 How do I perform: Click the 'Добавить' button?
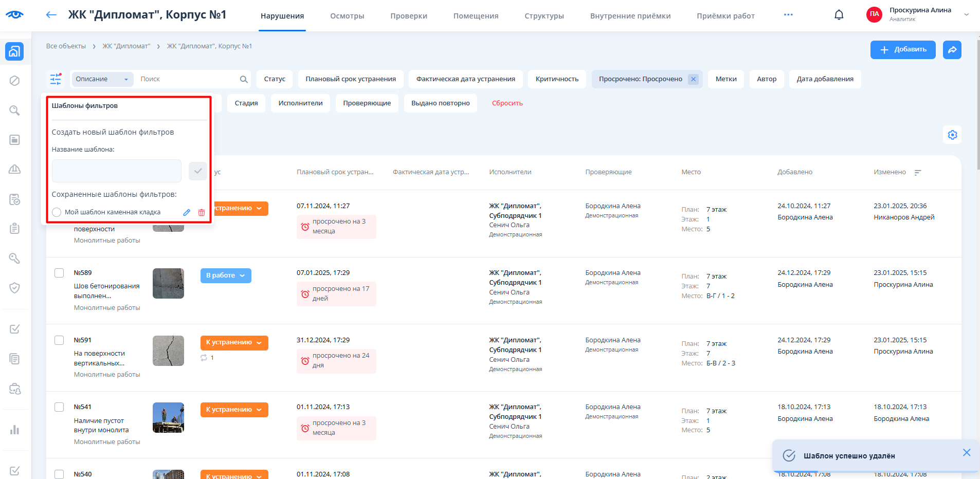pyautogui.click(x=902, y=50)
